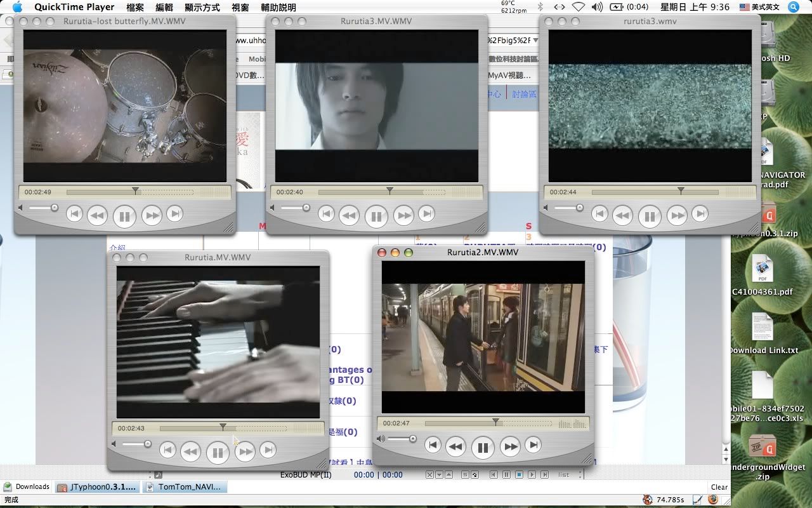Adjust the volume slider in rurutia3.wmv player
Image resolution: width=812 pixels, height=508 pixels.
tap(579, 208)
